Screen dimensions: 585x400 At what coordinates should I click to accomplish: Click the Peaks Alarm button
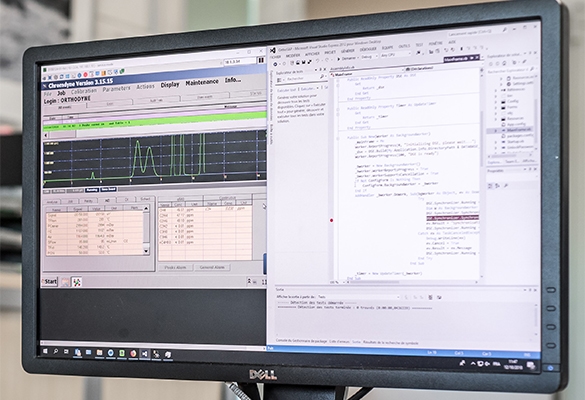pyautogui.click(x=175, y=268)
